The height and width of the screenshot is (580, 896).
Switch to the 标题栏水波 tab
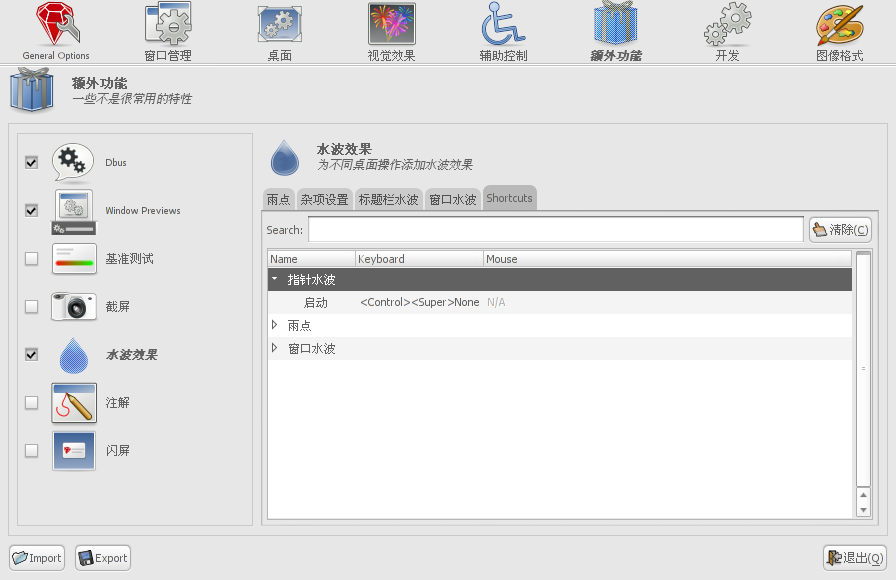coord(389,199)
